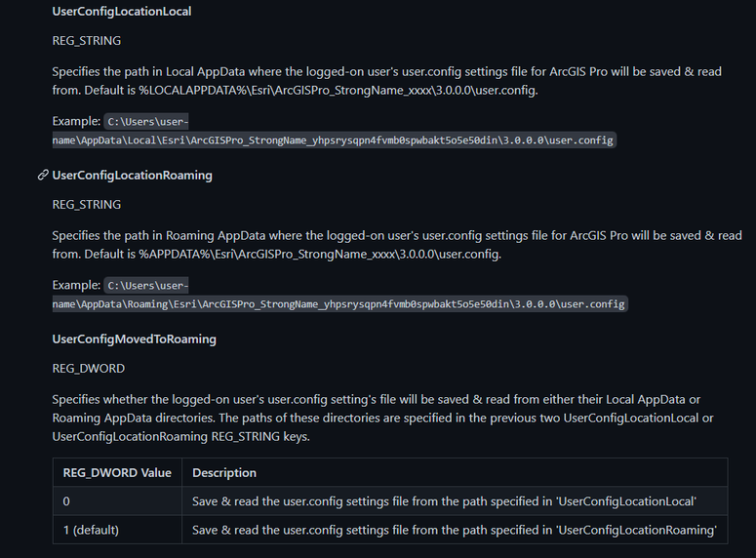Viewport: 756px width, 558px height.
Task: Click the AppData\Roaming example path code block
Action: [338, 304]
